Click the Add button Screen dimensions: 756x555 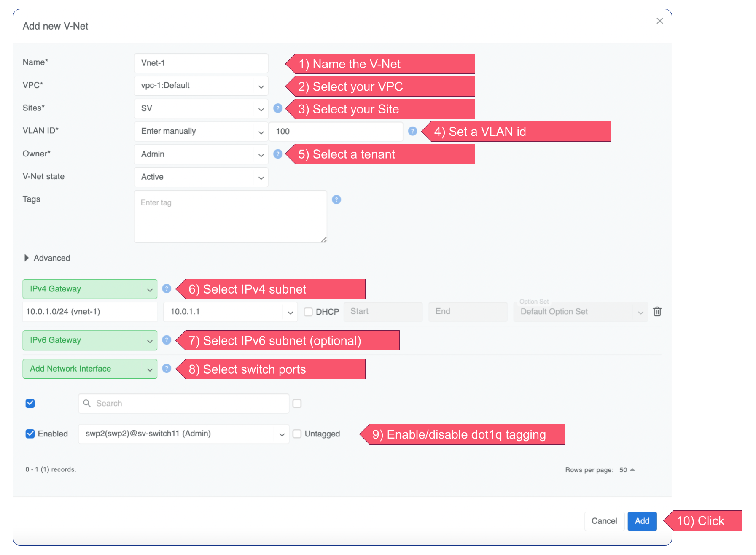pyautogui.click(x=642, y=521)
